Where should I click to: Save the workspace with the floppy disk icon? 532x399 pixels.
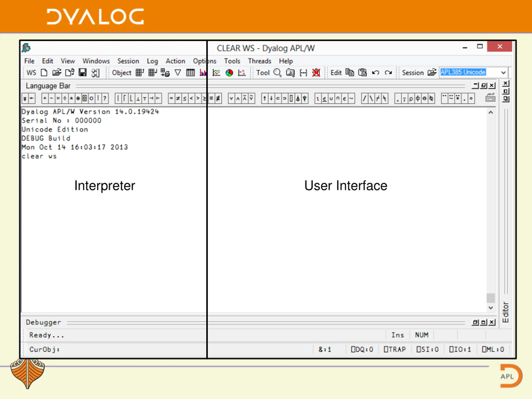coord(83,72)
